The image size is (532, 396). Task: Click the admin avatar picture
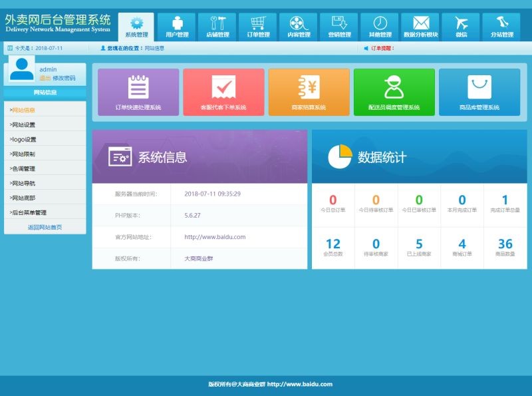point(22,69)
